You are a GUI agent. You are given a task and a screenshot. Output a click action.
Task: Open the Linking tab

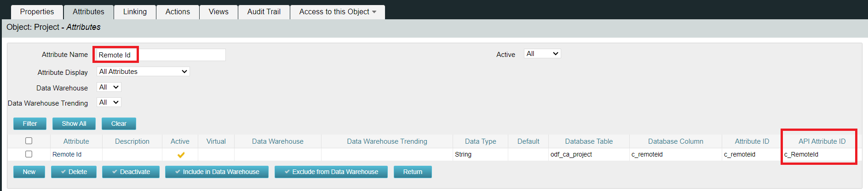tap(135, 11)
